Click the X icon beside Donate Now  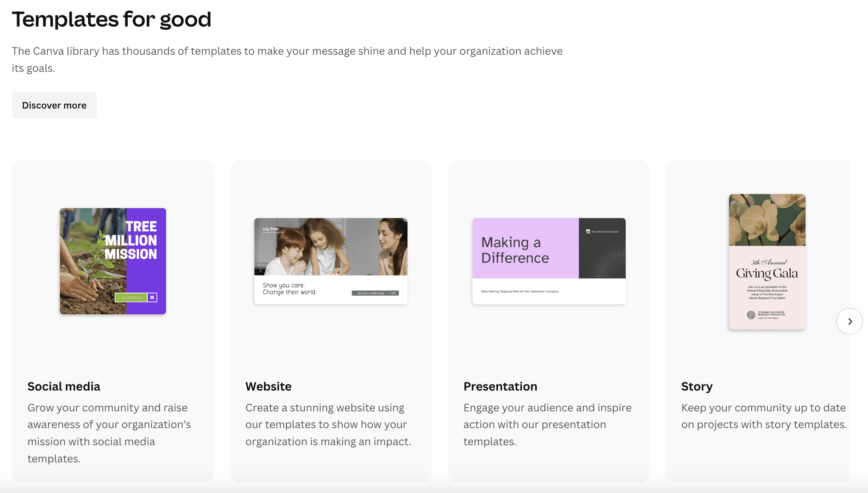[x=152, y=297]
